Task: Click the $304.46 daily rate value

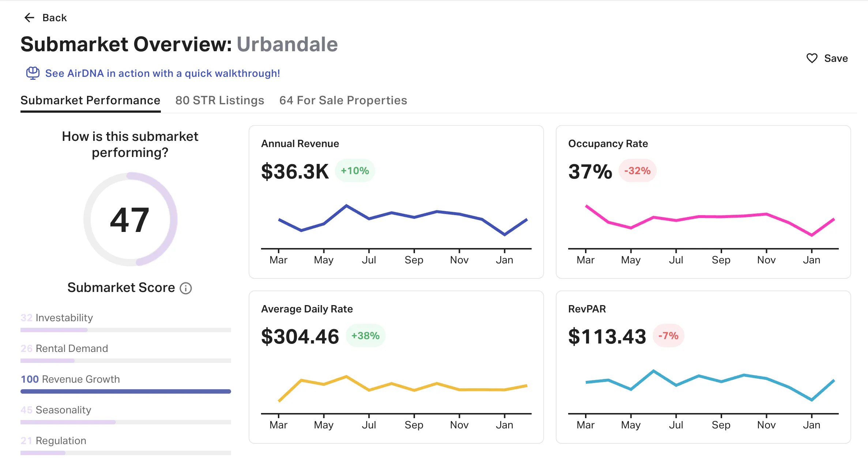Action: click(300, 336)
